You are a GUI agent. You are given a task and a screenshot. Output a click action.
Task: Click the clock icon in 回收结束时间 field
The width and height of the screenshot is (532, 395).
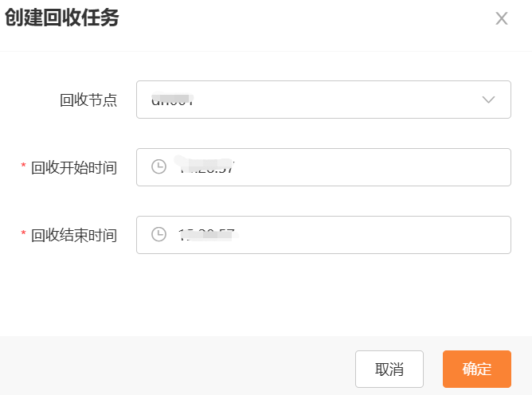click(158, 234)
